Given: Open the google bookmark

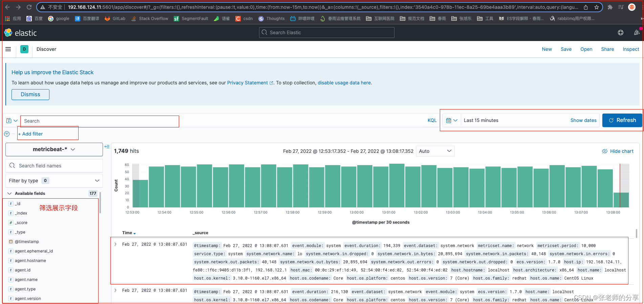Looking at the screenshot, I should pos(59,19).
